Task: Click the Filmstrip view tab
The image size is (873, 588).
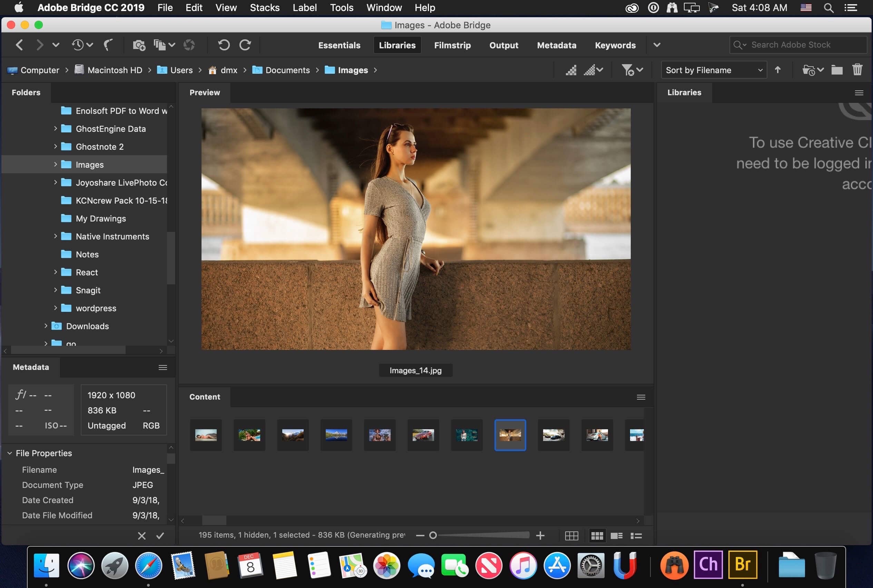Action: click(452, 45)
